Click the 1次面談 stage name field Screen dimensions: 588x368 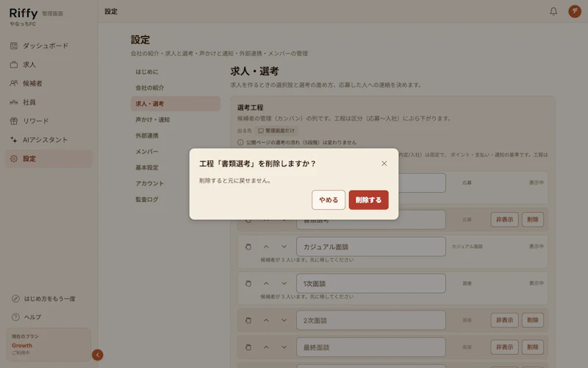coord(371,283)
